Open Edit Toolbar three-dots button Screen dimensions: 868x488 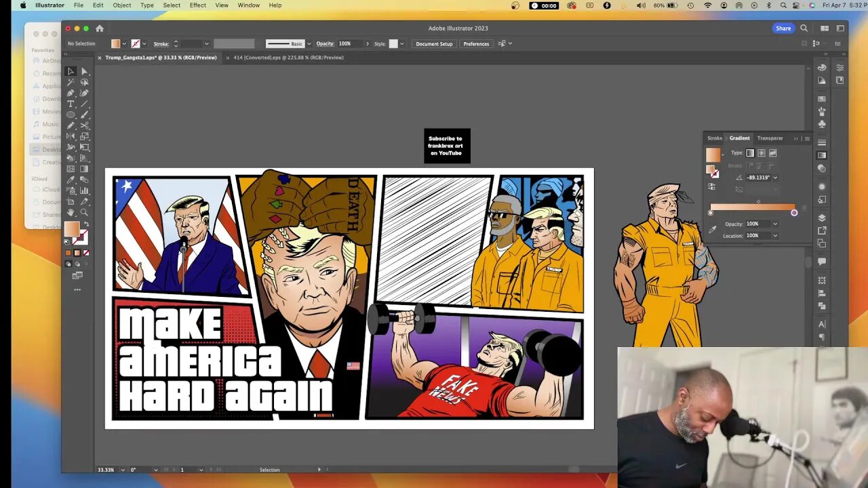(x=77, y=289)
